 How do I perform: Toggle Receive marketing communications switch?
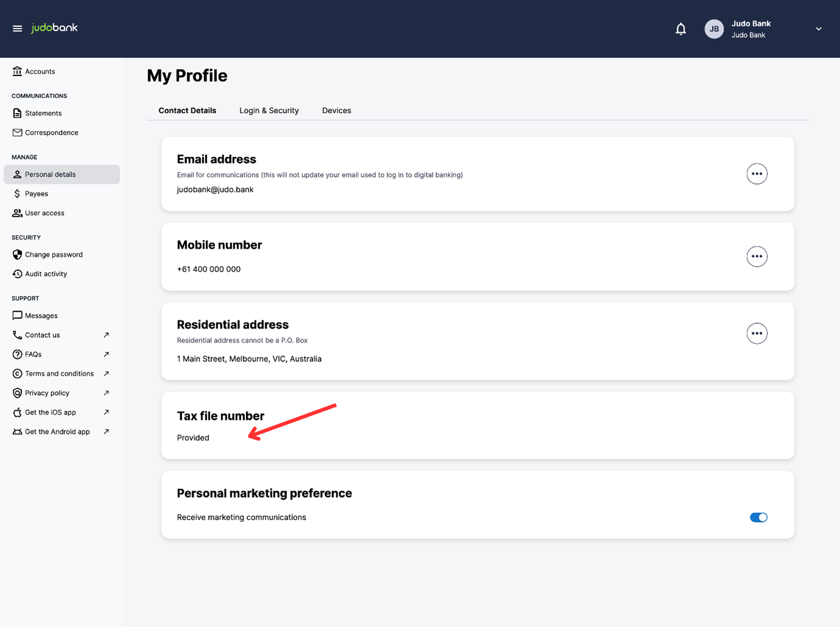[758, 517]
